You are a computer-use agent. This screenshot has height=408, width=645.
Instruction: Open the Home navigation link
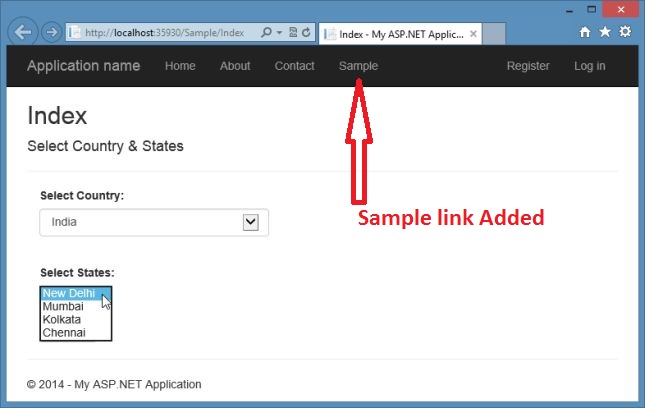[180, 66]
